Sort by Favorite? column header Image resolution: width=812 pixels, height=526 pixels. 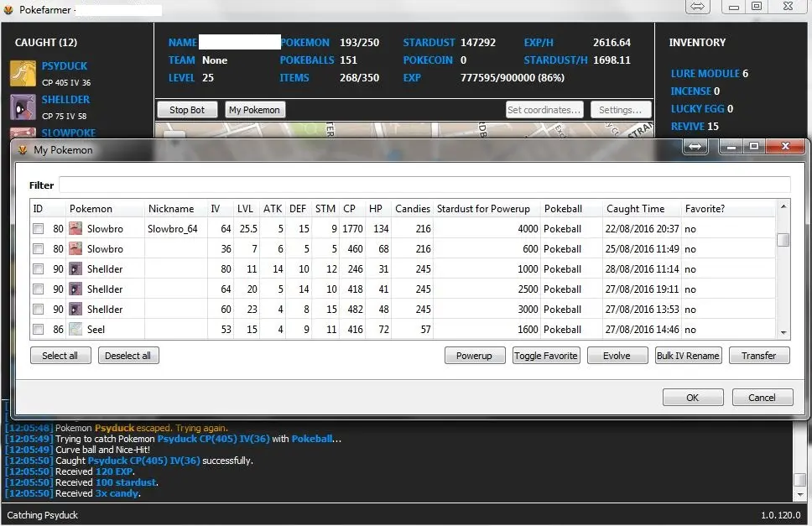pyautogui.click(x=727, y=209)
